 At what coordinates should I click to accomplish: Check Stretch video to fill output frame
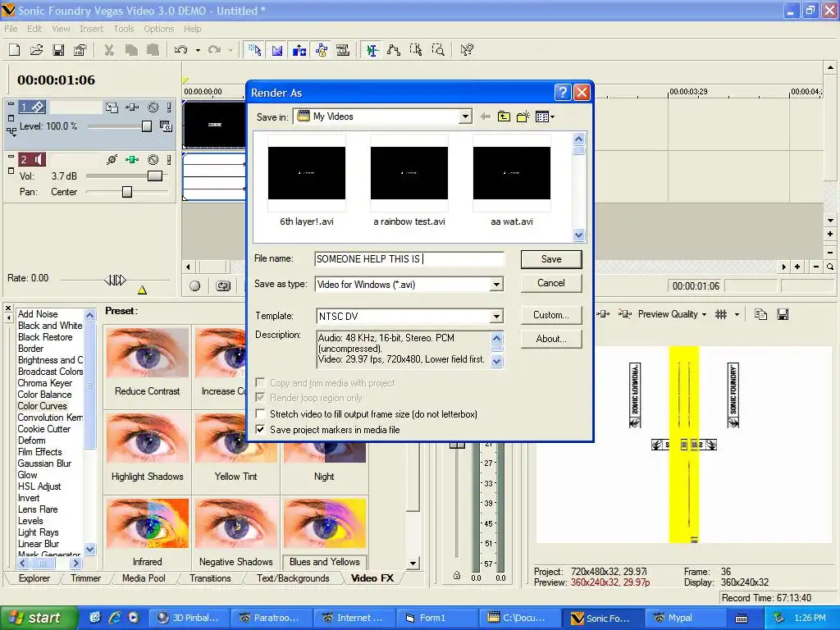(260, 414)
